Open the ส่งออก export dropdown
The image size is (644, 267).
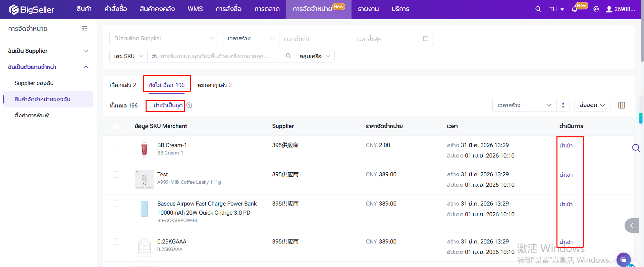pyautogui.click(x=592, y=105)
